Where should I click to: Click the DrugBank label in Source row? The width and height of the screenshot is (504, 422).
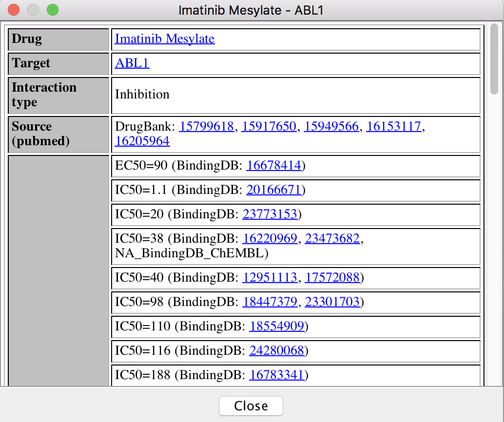pyautogui.click(x=145, y=126)
